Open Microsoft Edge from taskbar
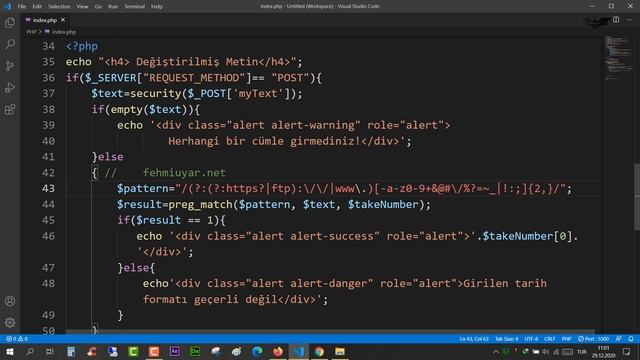This screenshot has width=640, height=360. coord(257,351)
